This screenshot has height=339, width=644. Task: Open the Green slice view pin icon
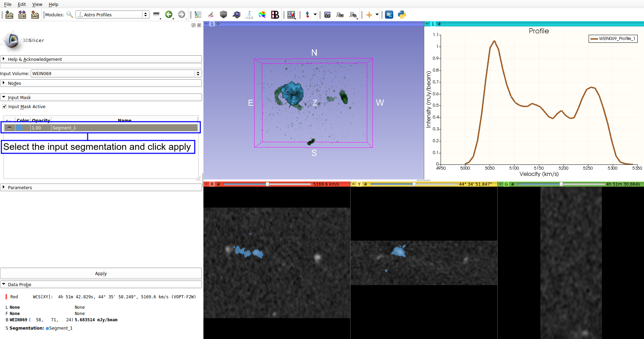[500, 184]
